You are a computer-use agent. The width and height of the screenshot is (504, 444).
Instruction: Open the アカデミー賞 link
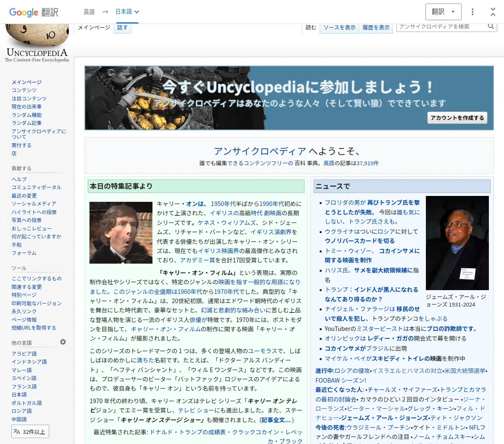coord(197,260)
